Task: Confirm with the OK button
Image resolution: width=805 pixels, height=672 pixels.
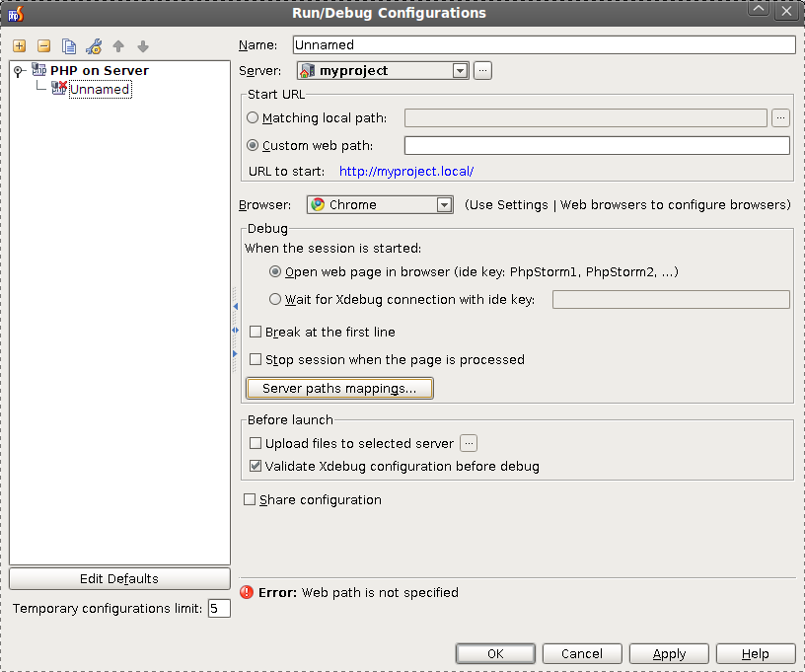Action: tap(495, 653)
